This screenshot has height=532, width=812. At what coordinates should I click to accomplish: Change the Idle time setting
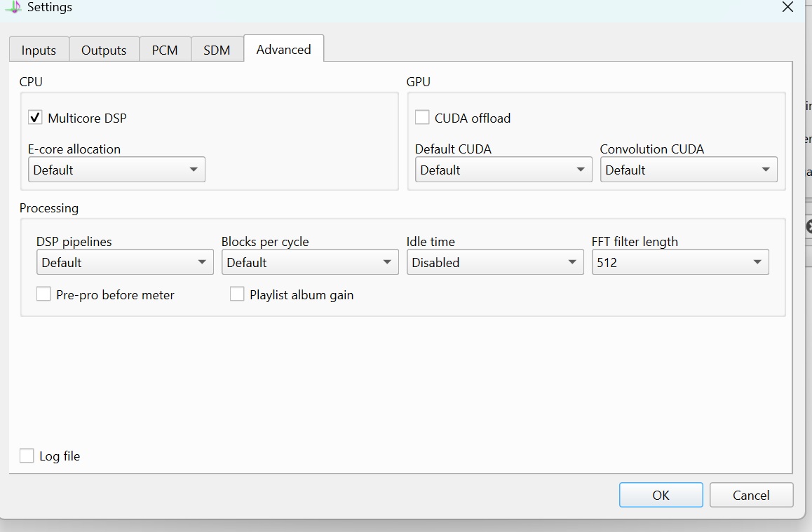coord(495,262)
